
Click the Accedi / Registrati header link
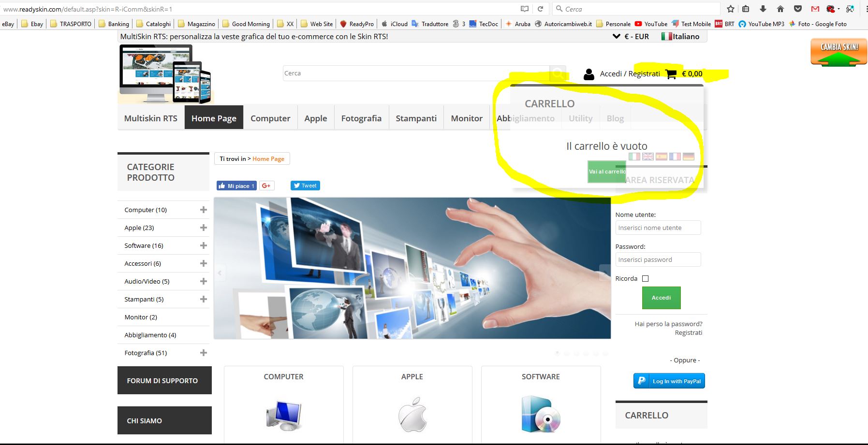point(630,73)
